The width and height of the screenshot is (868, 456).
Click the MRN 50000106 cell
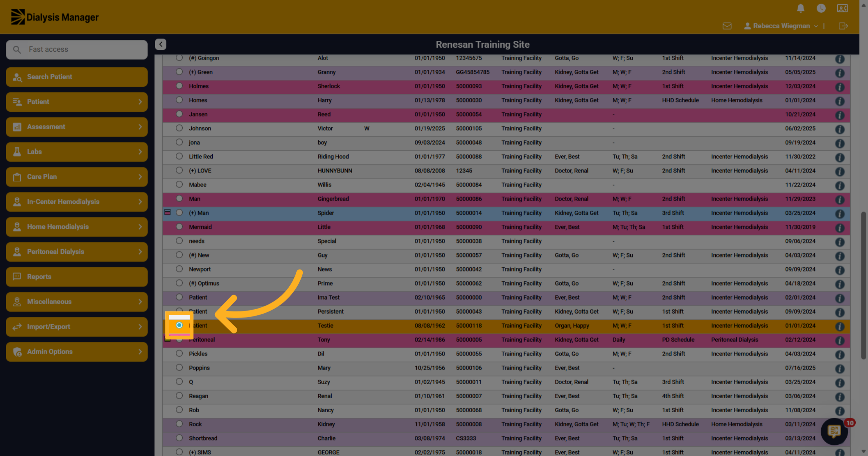click(x=469, y=368)
